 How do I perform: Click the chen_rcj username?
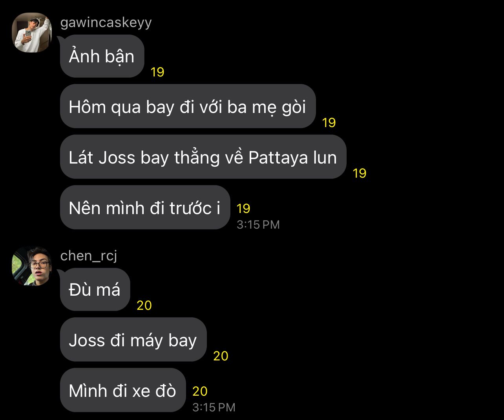coord(89,256)
